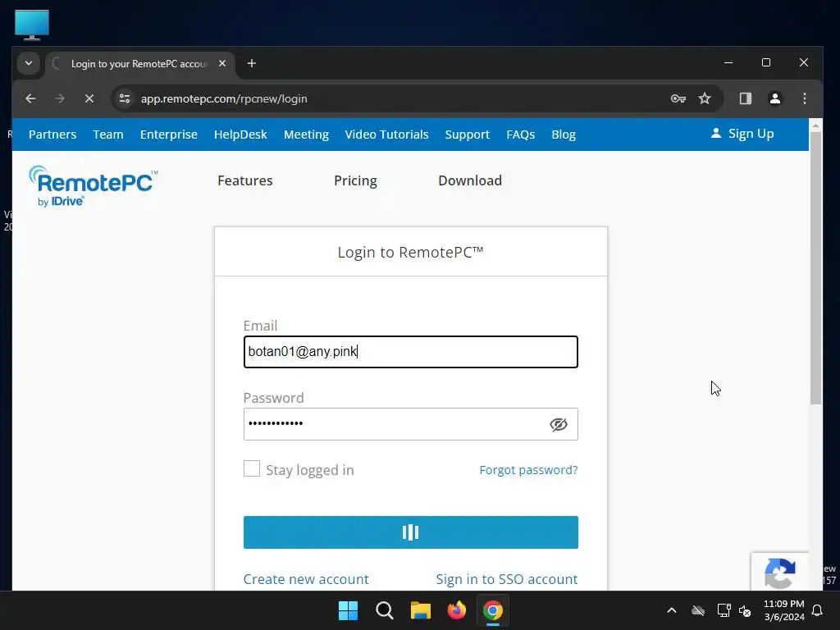The height and width of the screenshot is (630, 840).
Task: Open Firefox from the taskbar
Action: [x=456, y=610]
